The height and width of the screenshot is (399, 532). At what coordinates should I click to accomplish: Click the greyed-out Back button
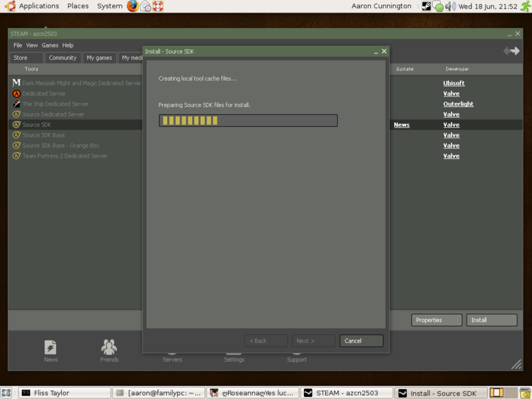(265, 340)
